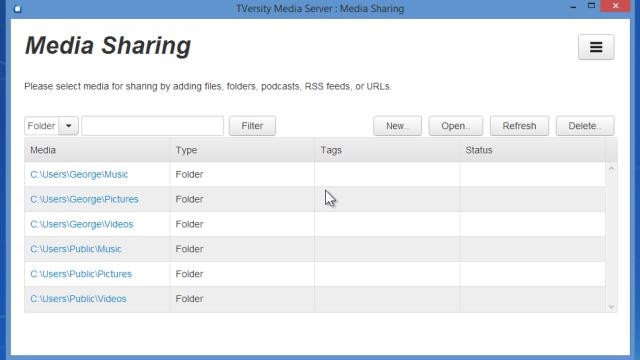Close the TVersity Media Server window
The image size is (640, 360).
(x=616, y=6)
